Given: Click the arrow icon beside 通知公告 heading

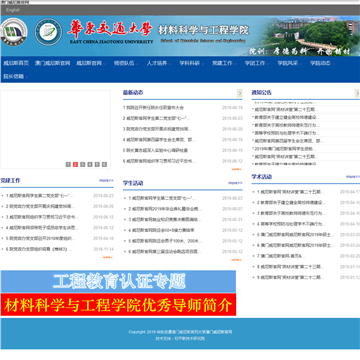Looking at the screenshot, I should click(357, 93).
